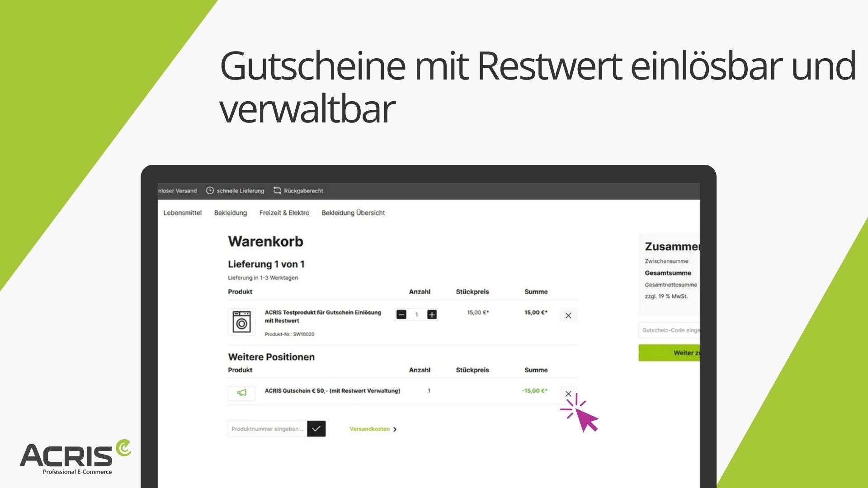Click the schnelle Lieferung text
The image size is (868, 488).
[240, 191]
